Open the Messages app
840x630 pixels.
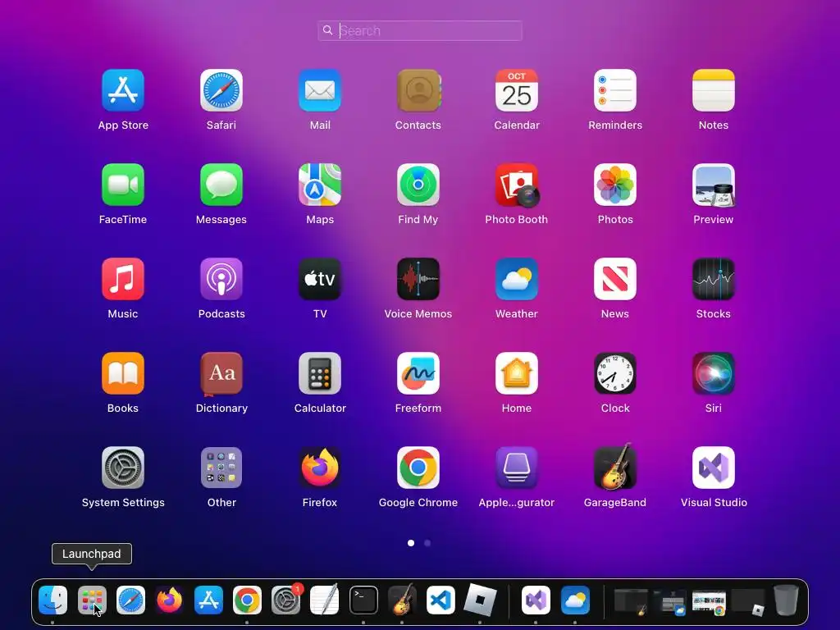(221, 185)
